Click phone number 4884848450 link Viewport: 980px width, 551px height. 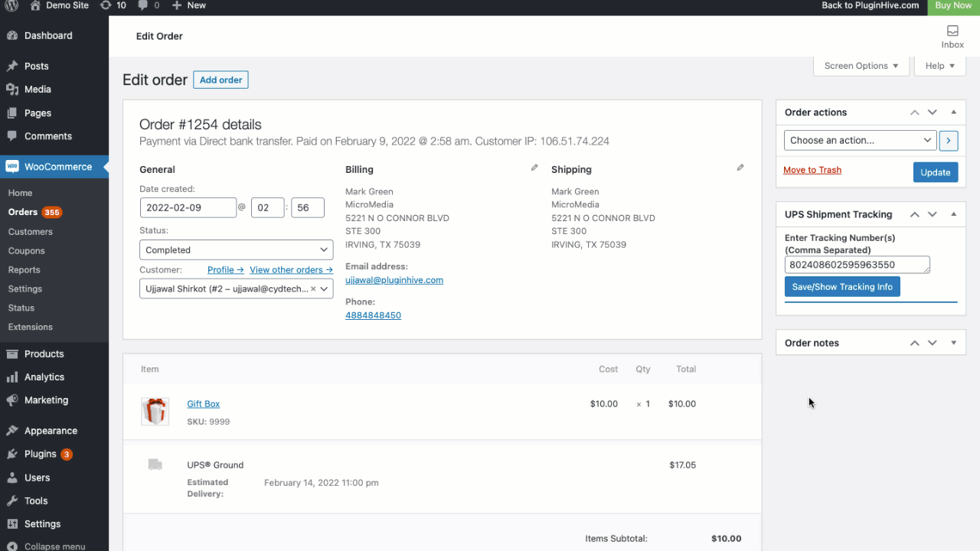pyautogui.click(x=373, y=315)
